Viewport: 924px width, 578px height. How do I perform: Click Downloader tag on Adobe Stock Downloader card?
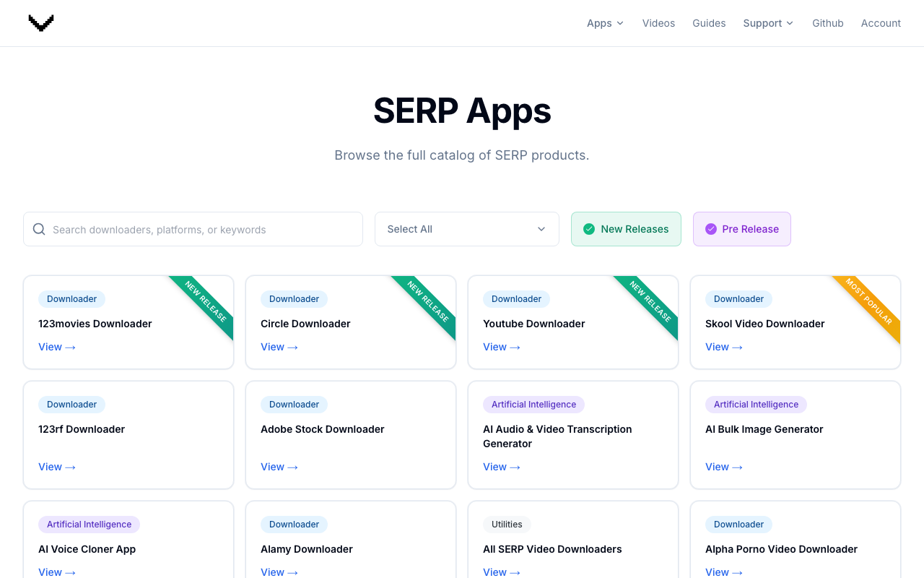pyautogui.click(x=295, y=405)
